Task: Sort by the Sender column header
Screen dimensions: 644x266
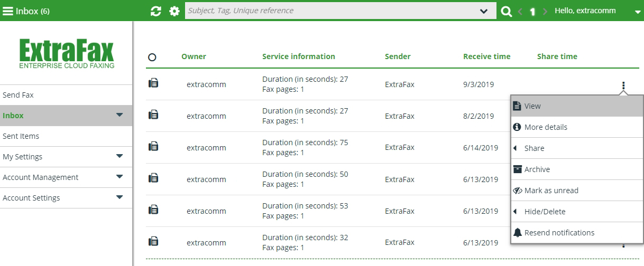Action: tap(398, 56)
